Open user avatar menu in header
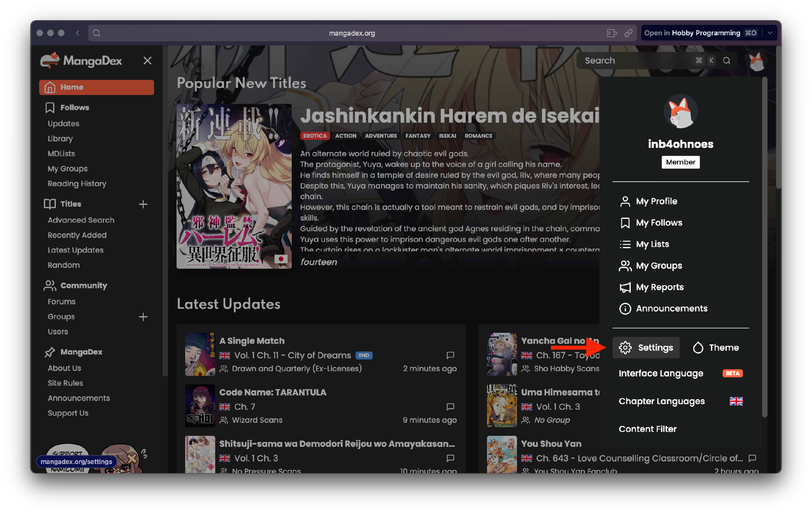Image resolution: width=812 pixels, height=513 pixels. [756, 61]
